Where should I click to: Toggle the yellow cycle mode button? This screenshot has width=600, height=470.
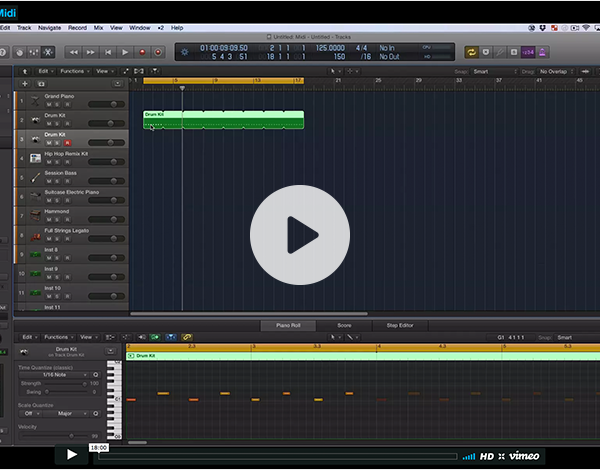pyautogui.click(x=471, y=51)
